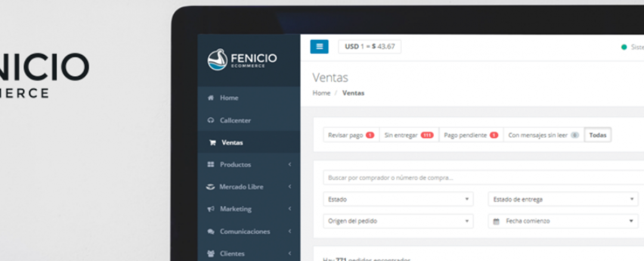
Task: Click the Home house icon in sidebar
Action: coord(211,98)
